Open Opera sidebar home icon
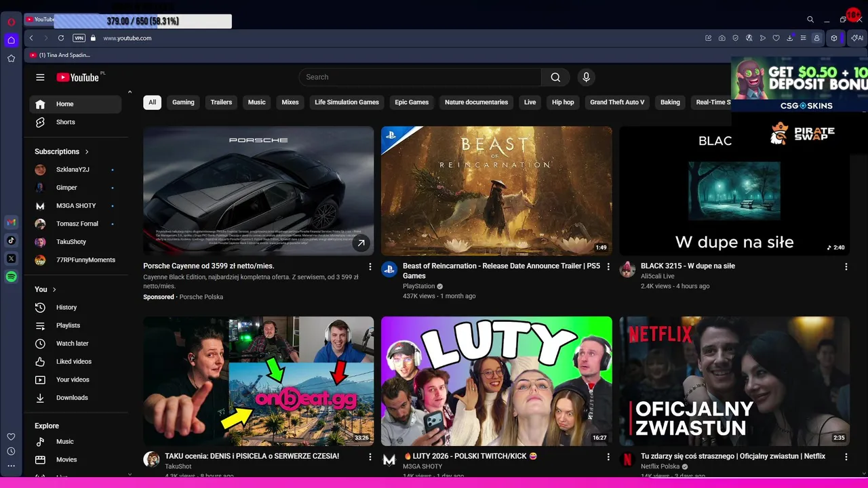Image resolution: width=868 pixels, height=488 pixels. (x=11, y=40)
